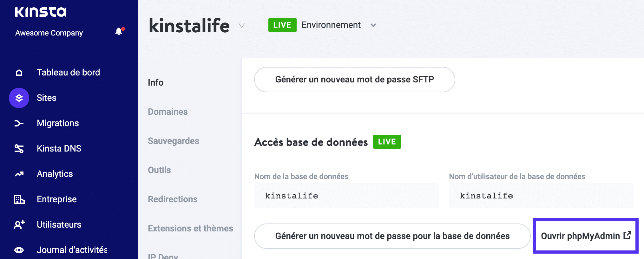Image resolution: width=644 pixels, height=259 pixels.
Task: Select the Journal d'activités eye icon
Action: (x=19, y=250)
